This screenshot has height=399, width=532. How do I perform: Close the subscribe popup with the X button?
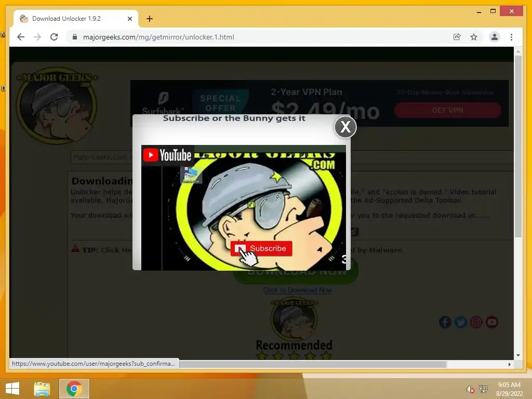pyautogui.click(x=345, y=127)
